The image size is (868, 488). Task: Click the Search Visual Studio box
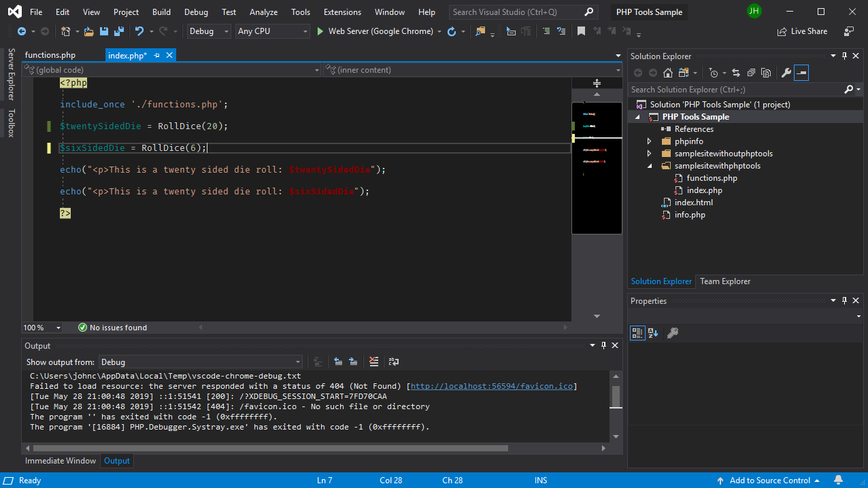tap(524, 12)
